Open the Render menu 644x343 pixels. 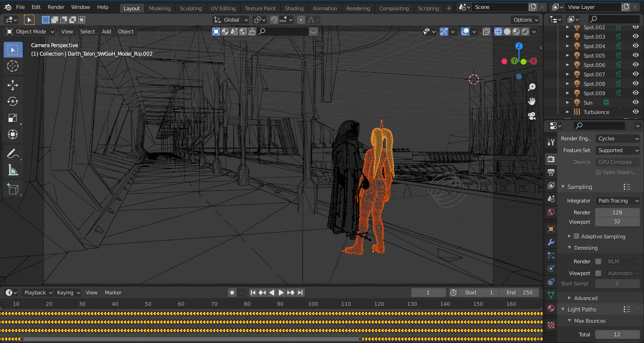click(56, 7)
